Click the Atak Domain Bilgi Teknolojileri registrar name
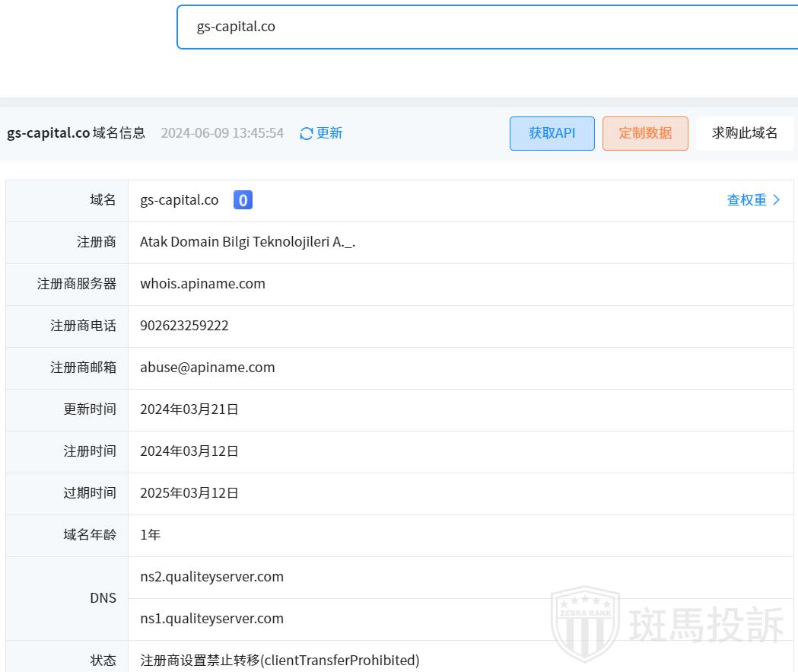Image resolution: width=798 pixels, height=672 pixels. 247,242
